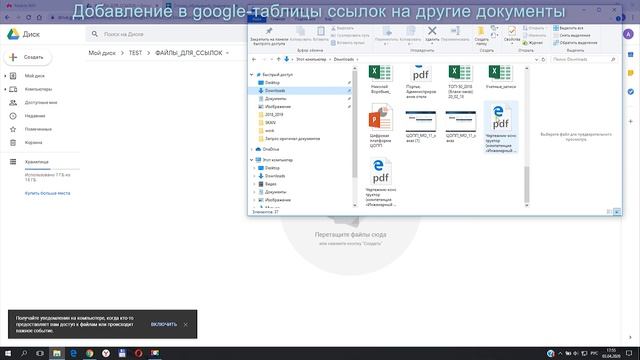Expand Видео node under Этот компьютер
The height and width of the screenshot is (360, 640).
[x=255, y=184]
